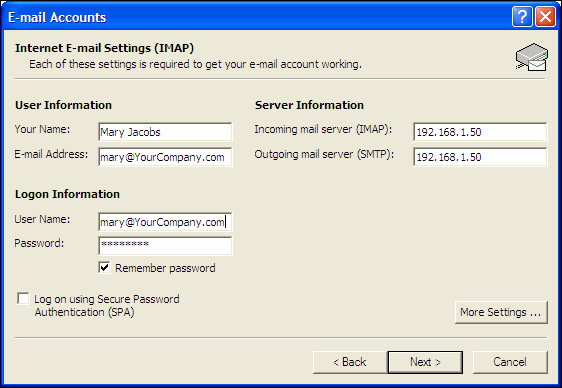Click the Help question mark icon
This screenshot has width=562, height=388.
click(x=522, y=16)
